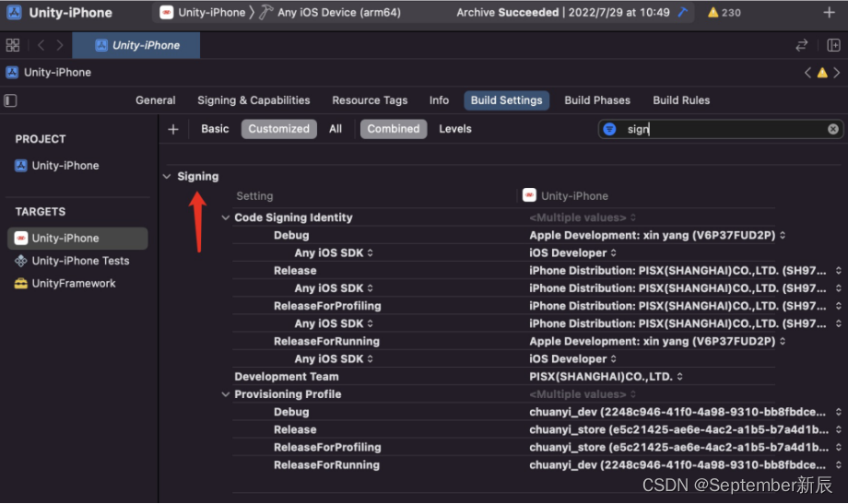Select Unity-iPhone target
Viewport: 848px width, 504px height.
77,239
